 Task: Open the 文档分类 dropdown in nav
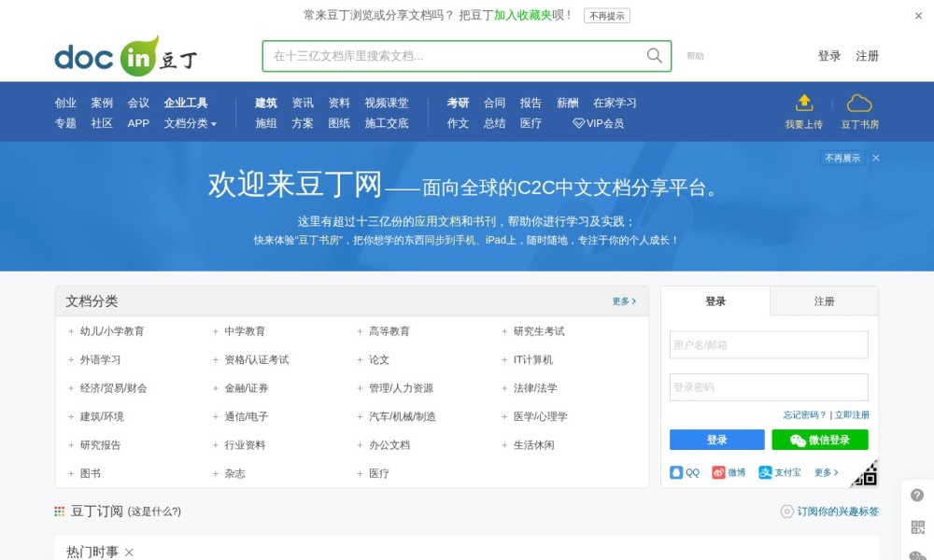[x=190, y=123]
